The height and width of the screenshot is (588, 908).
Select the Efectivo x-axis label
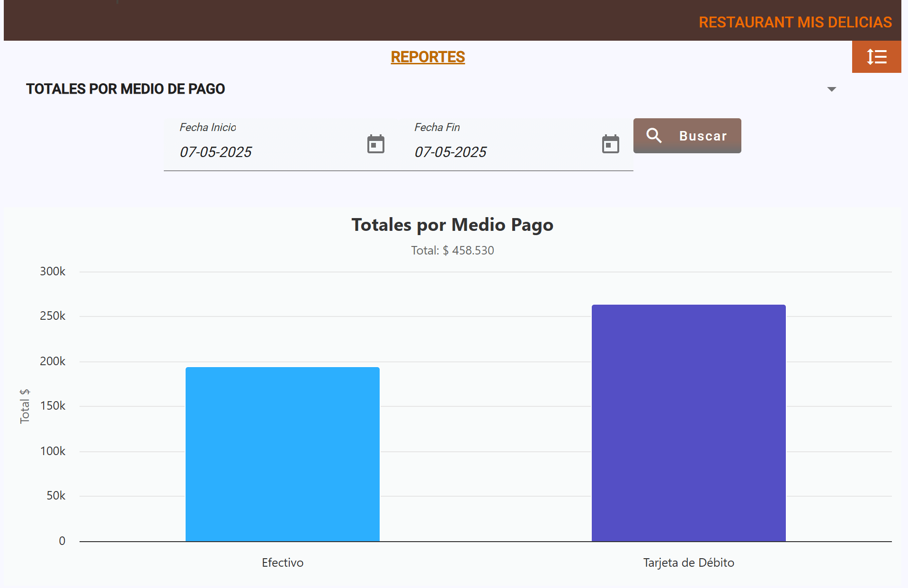(x=282, y=562)
